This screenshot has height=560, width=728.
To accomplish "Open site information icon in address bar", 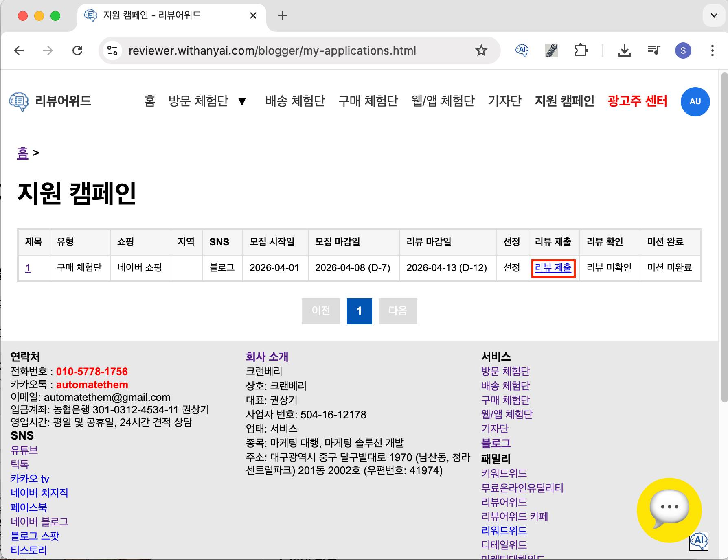I will 112,50.
